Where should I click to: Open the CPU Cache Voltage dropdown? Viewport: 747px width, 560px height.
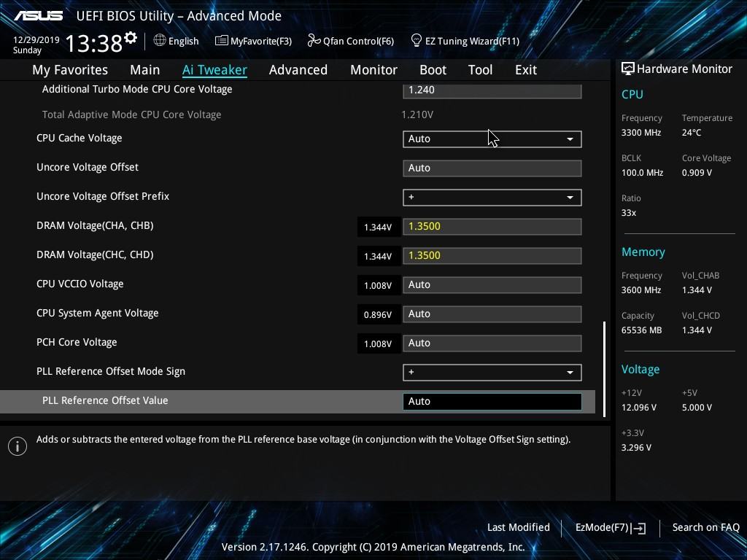coord(492,139)
